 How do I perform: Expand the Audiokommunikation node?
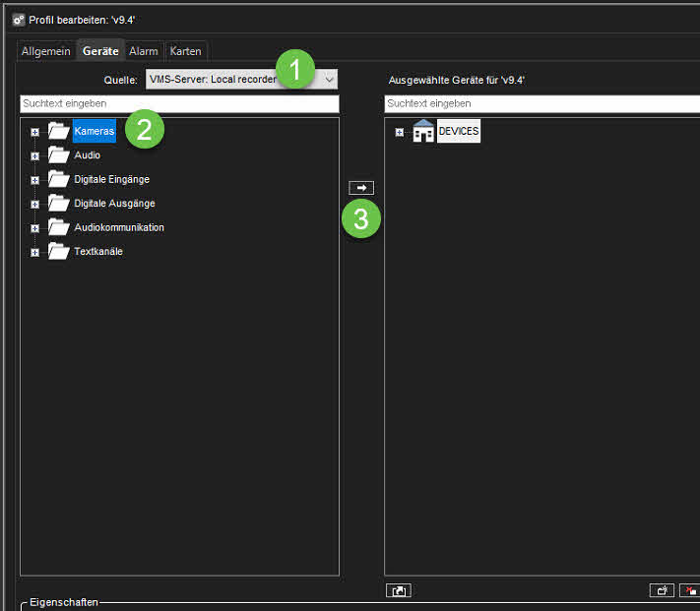click(x=35, y=228)
